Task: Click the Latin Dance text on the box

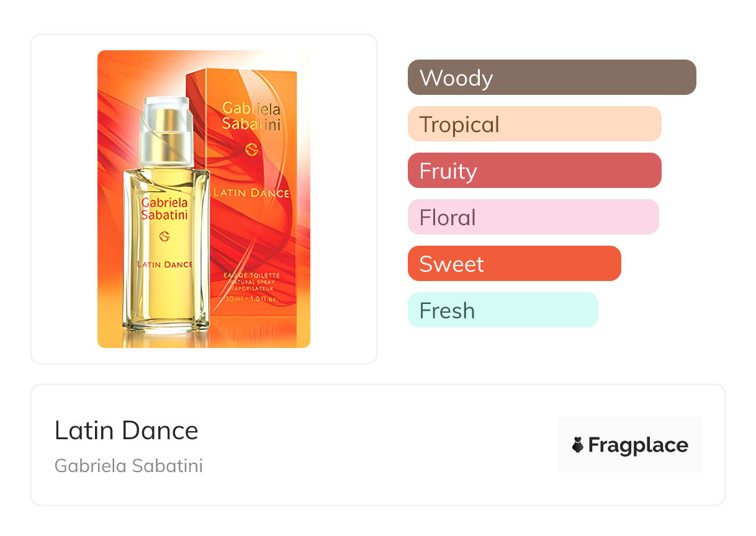Action: coord(251,193)
